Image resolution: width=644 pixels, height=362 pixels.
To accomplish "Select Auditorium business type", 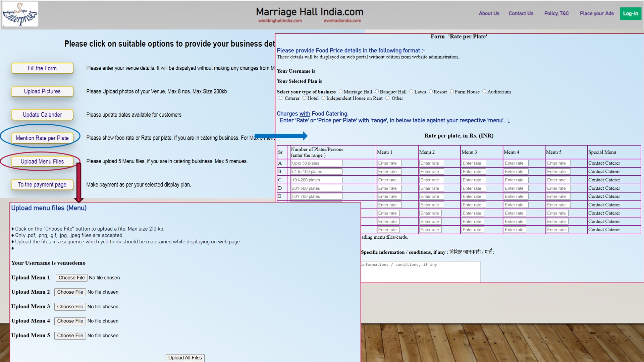I will (x=484, y=92).
